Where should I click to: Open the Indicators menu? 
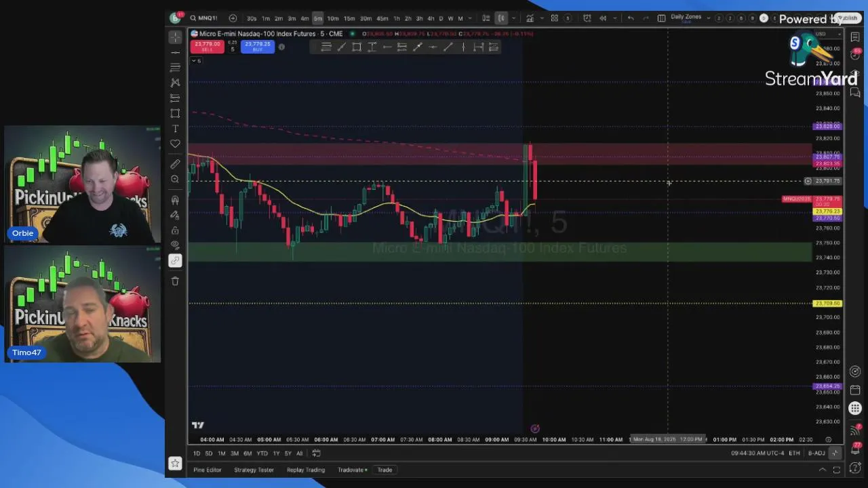530,18
